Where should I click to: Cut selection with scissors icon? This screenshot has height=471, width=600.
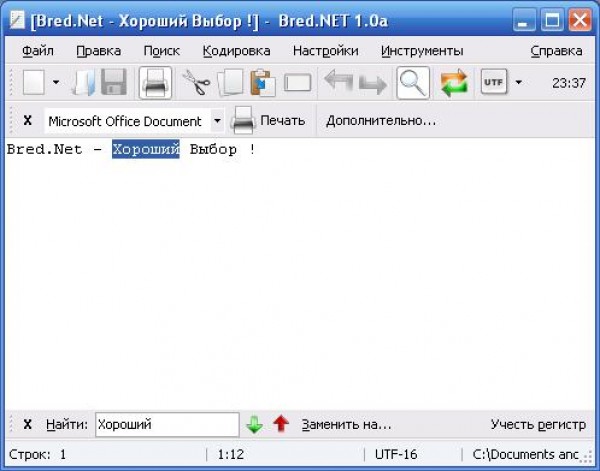coord(196,82)
